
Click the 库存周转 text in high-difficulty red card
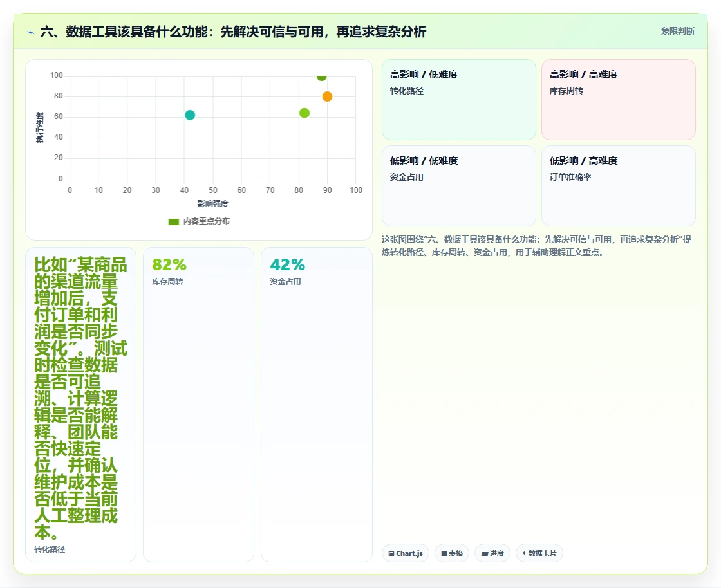click(566, 91)
